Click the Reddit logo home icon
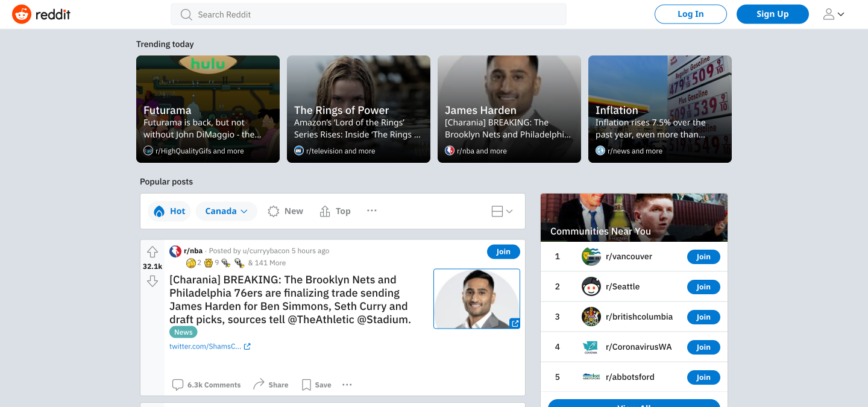The height and width of the screenshot is (407, 868). point(22,14)
